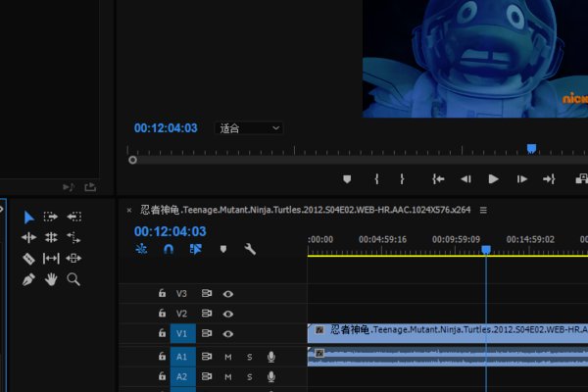Image resolution: width=588 pixels, height=392 pixels.
Task: Click the blue timeline timecode 00:12:04:03
Action: tap(170, 231)
